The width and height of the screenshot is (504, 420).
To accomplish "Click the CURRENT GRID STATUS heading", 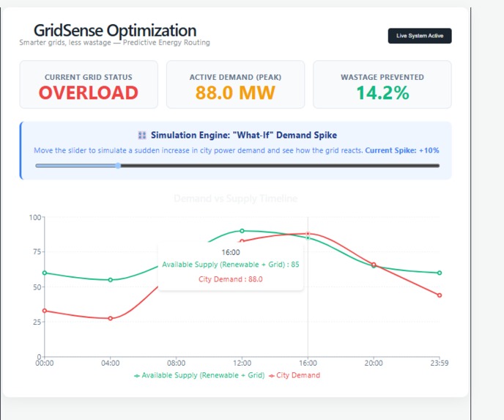I will (x=89, y=77).
